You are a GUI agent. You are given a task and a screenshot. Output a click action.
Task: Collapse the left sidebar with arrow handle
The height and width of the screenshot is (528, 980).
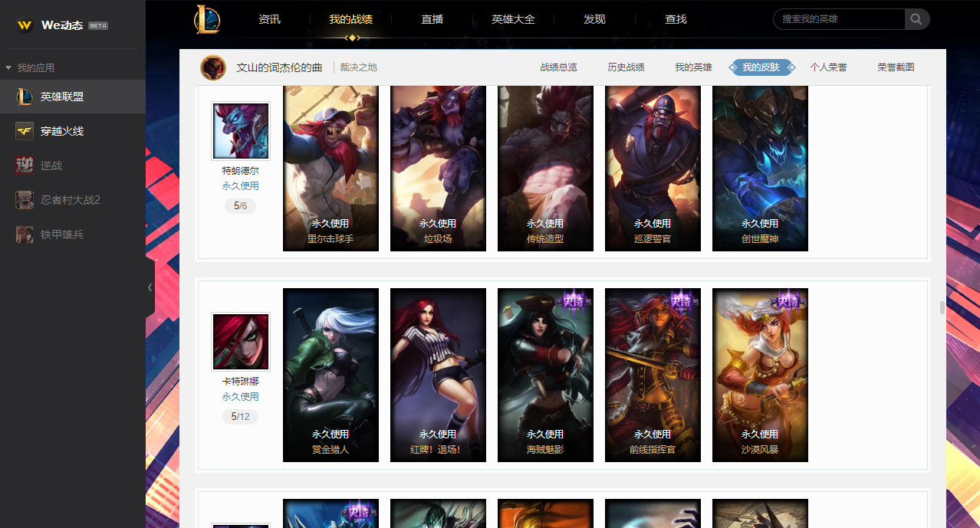point(150,287)
